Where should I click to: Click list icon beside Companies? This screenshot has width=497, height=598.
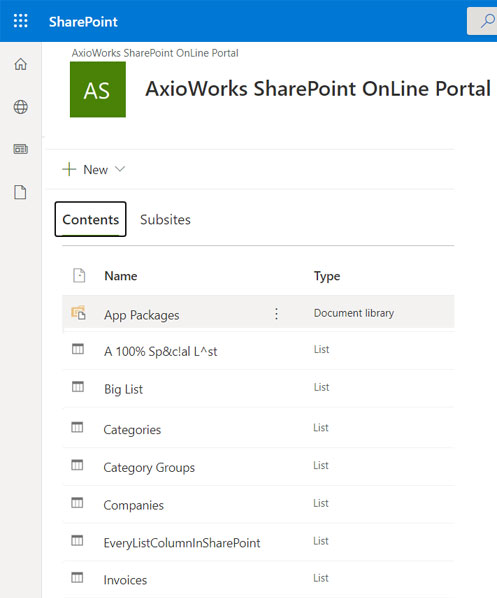point(77,503)
